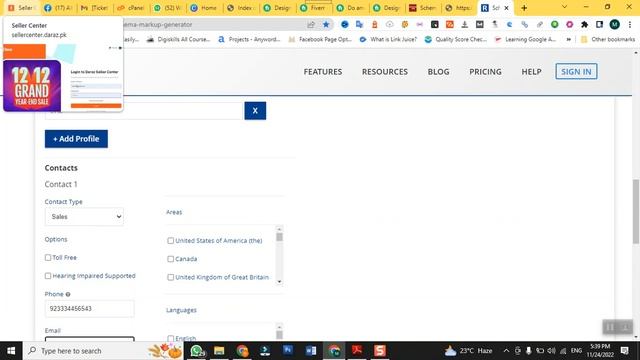This screenshot has height=360, width=640.
Task: Toggle the Toll Free checkbox
Action: 48,258
